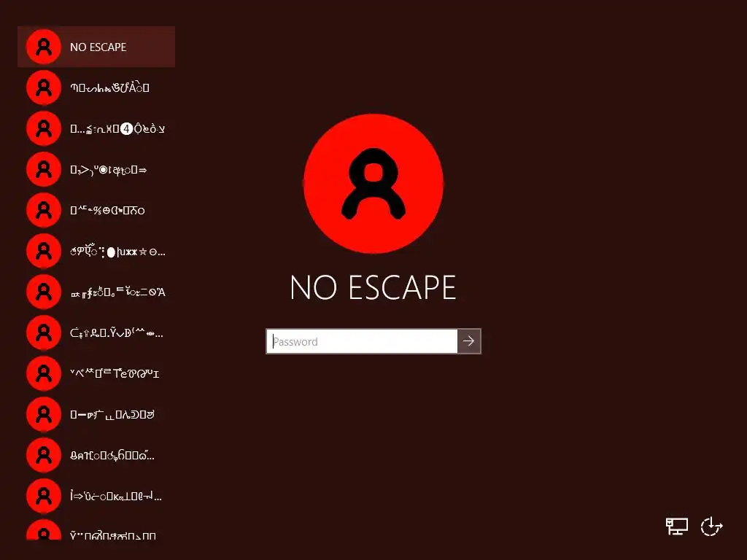Select the eighth account starting with C
747x560 pixels.
tap(96, 332)
